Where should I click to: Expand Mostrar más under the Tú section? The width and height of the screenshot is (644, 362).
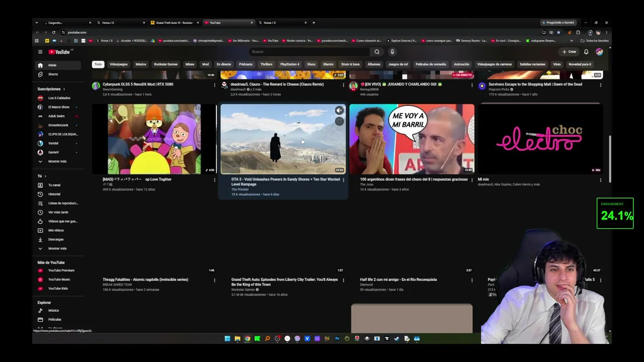[58, 248]
